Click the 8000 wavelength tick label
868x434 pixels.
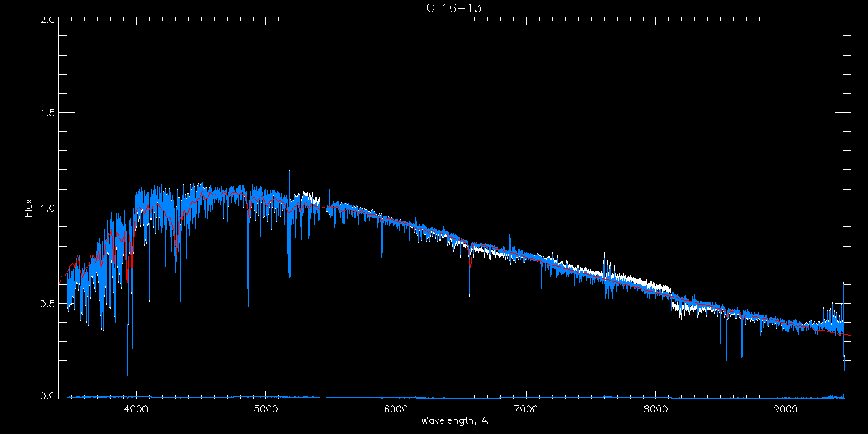tap(656, 408)
